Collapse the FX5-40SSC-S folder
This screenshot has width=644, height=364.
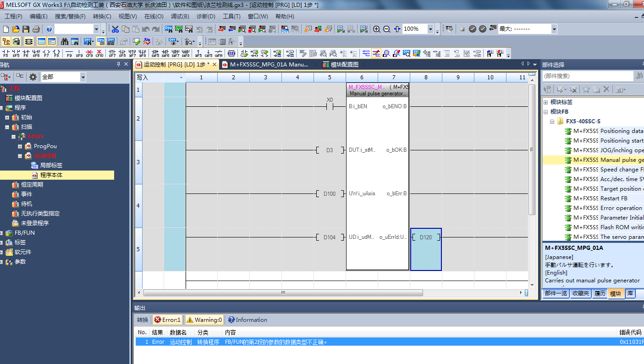click(x=552, y=121)
